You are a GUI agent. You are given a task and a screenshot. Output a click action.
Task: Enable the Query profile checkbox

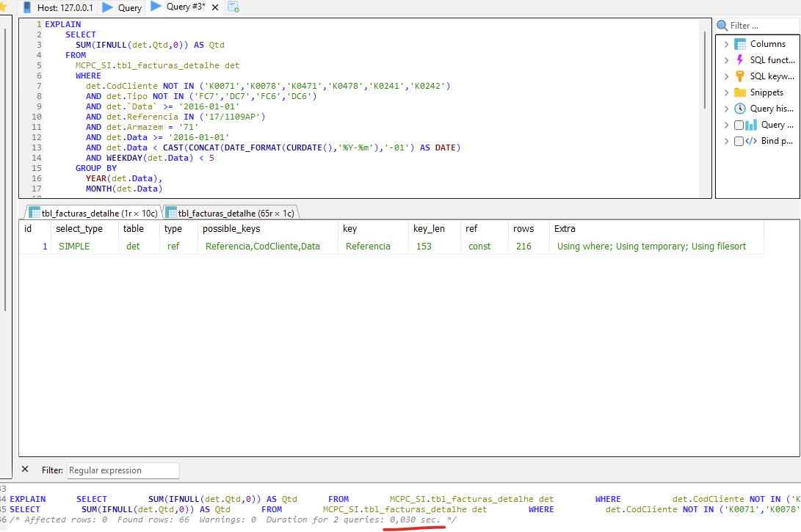click(x=739, y=125)
